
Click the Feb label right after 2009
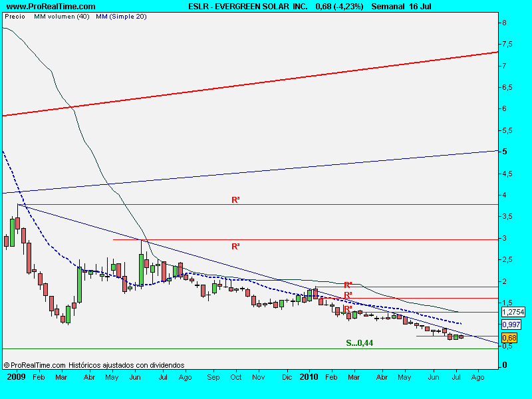(x=39, y=377)
